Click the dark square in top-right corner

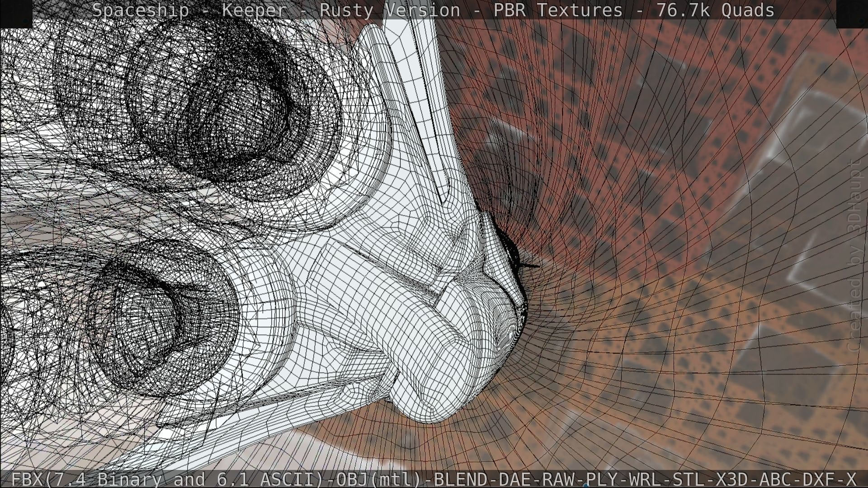[852, 14]
